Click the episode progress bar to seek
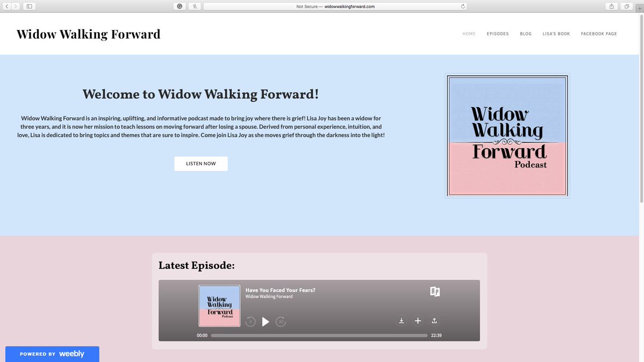 pos(319,335)
